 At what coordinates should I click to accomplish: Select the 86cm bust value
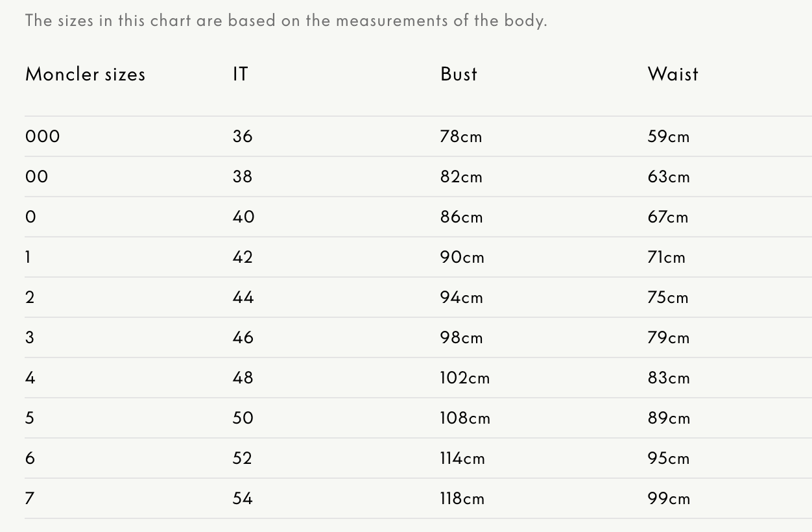461,217
